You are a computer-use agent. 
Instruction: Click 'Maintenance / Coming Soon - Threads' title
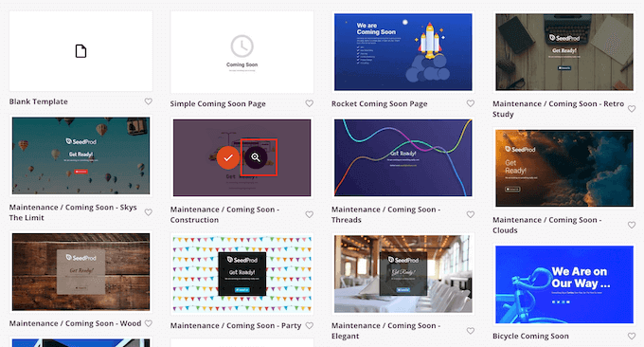pyautogui.click(x=385, y=214)
